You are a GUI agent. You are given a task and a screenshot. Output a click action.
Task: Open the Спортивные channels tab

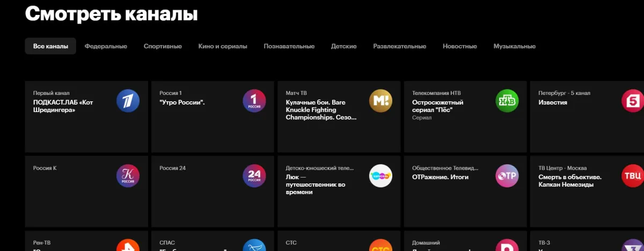(163, 46)
